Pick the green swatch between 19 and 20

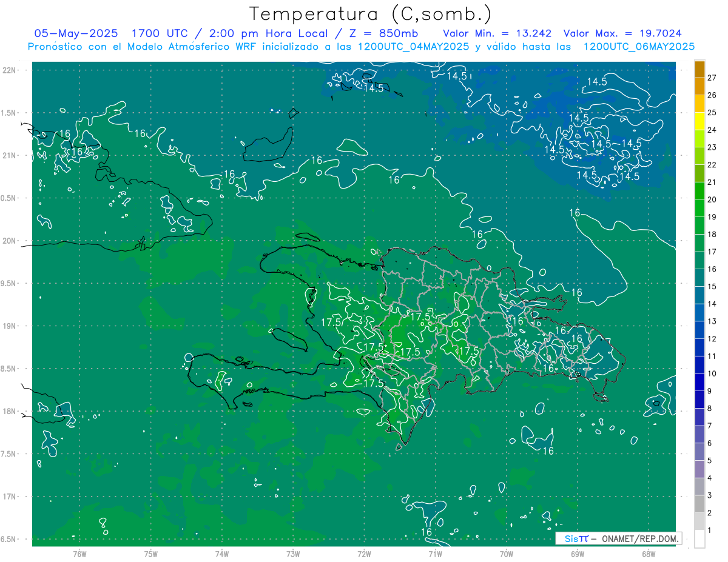[700, 208]
